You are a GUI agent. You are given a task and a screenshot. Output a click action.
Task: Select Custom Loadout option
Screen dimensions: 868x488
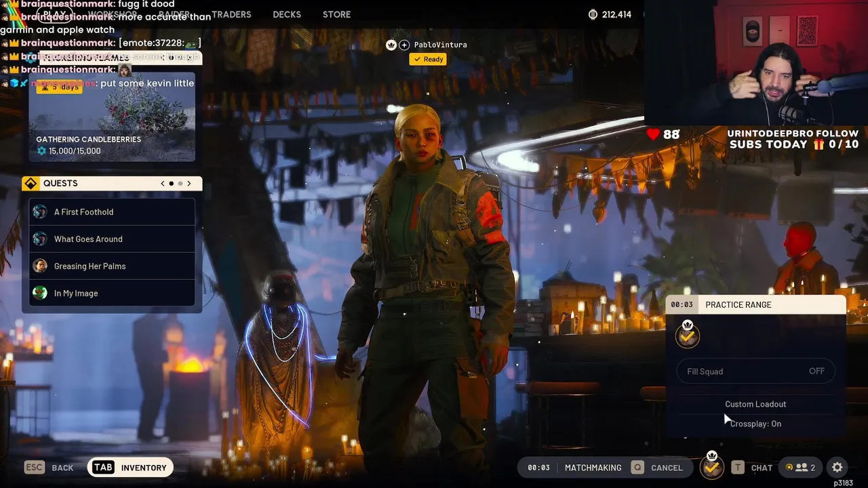pos(755,404)
